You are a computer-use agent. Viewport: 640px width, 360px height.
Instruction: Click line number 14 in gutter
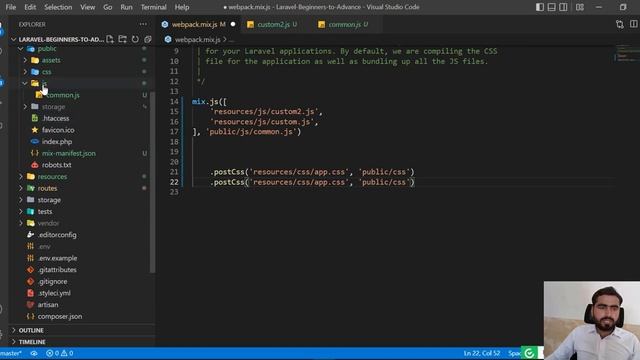[x=174, y=102]
